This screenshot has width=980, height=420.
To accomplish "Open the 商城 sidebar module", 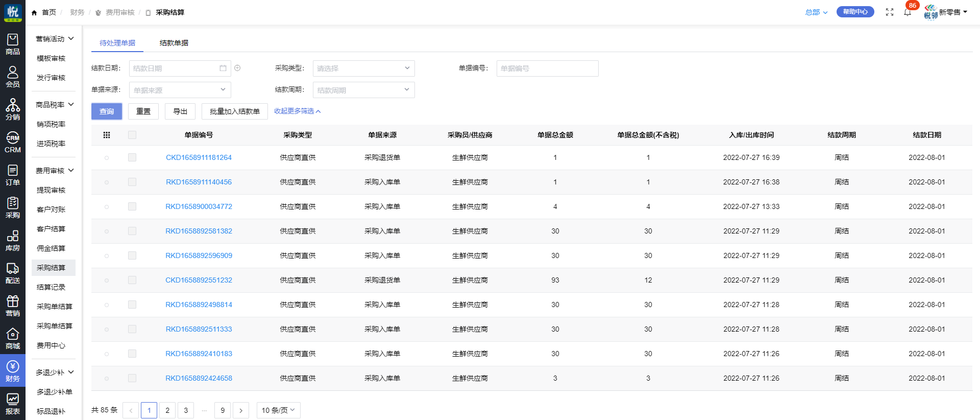I will (13, 339).
